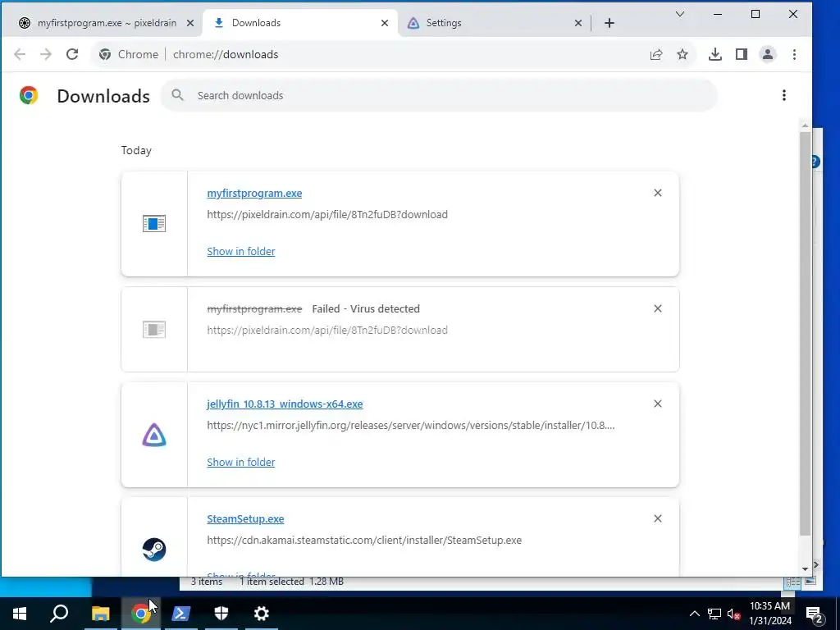Bookmark this tab with the star icon
The image size is (840, 630).
pos(682,54)
